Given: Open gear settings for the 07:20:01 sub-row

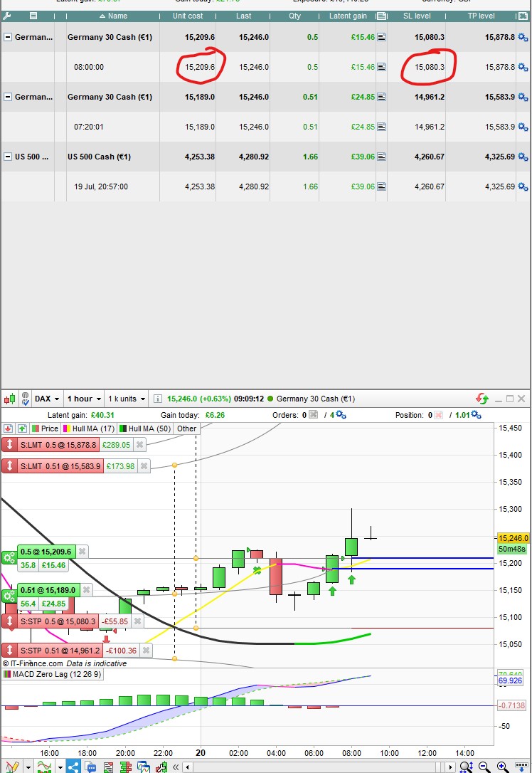Looking at the screenshot, I should 523,127.
